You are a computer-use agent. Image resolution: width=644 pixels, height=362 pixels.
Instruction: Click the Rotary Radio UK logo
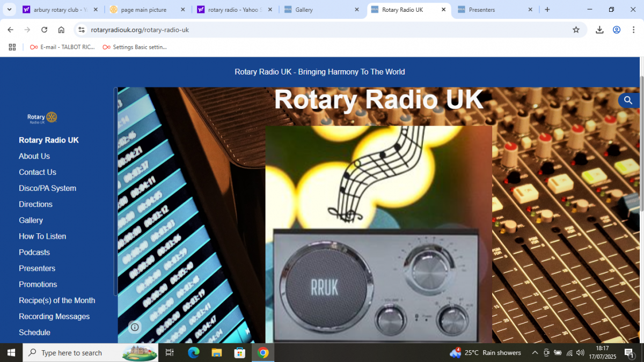[42, 118]
